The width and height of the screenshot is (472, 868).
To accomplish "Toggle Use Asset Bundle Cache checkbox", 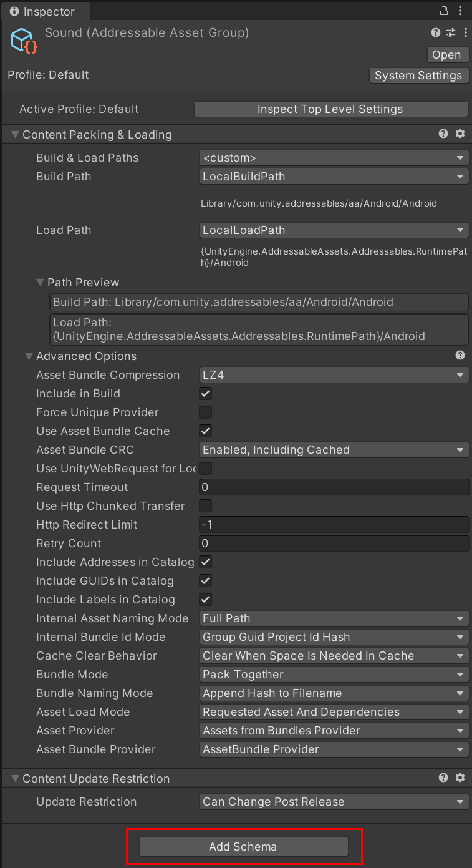I will 205,431.
